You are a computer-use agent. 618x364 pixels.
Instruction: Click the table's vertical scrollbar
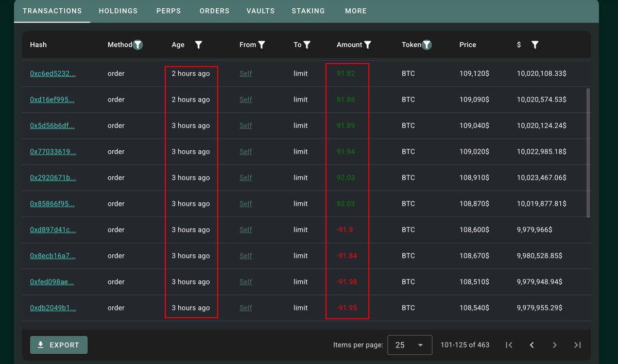click(588, 153)
